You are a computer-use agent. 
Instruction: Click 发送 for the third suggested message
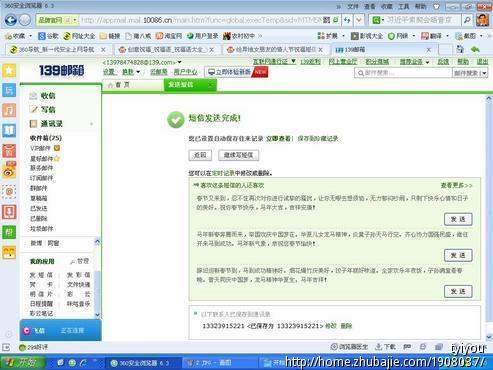(458, 291)
